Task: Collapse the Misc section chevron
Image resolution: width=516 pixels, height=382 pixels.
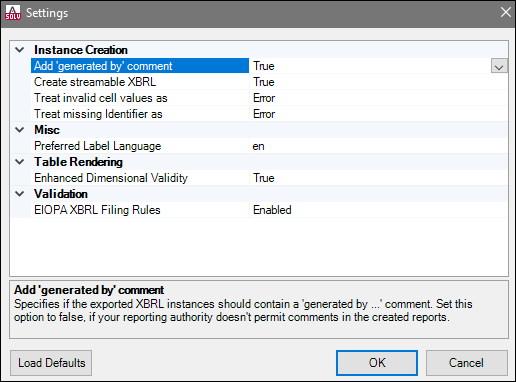Action: click(x=20, y=130)
